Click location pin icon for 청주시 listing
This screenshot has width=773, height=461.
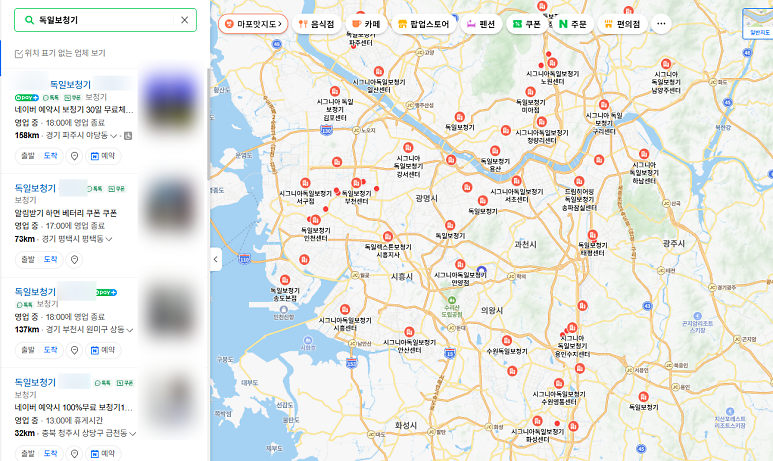[74, 454]
